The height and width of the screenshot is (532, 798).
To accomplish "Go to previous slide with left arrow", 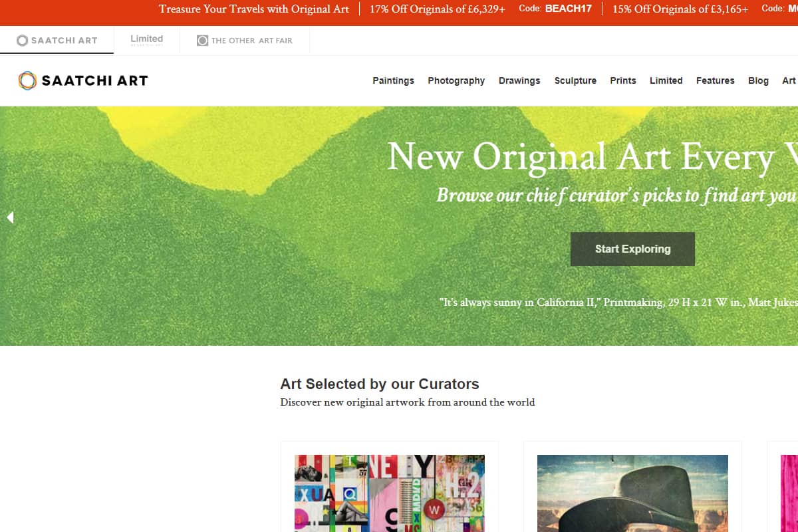I will [x=9, y=217].
